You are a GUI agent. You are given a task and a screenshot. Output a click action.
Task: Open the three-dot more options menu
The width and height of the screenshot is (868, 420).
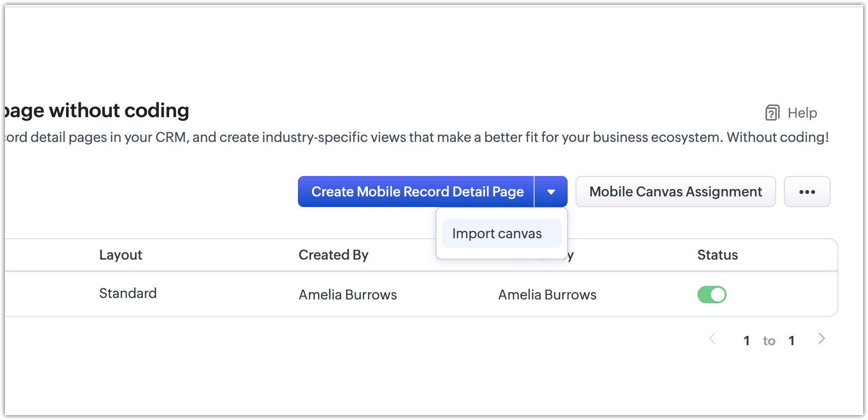pos(807,192)
